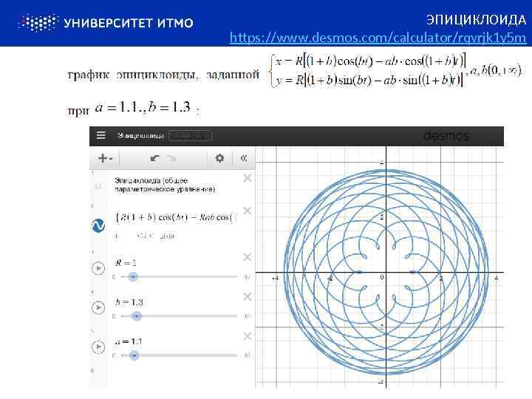Viewport: 532px width, 399px height.
Task: Click the R slider upper limit 10
Action: point(247,277)
